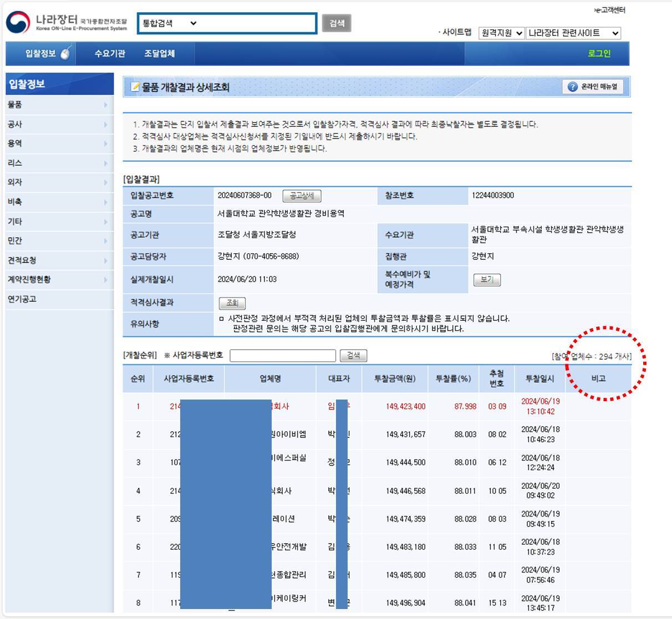Open the e-고객센터 link

(x=610, y=10)
